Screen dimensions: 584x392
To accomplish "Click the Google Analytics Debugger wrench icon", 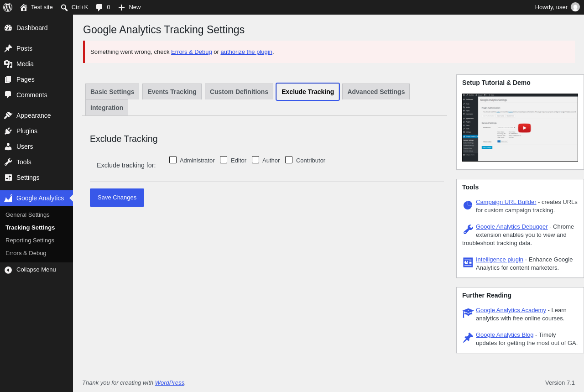I will [x=468, y=230].
